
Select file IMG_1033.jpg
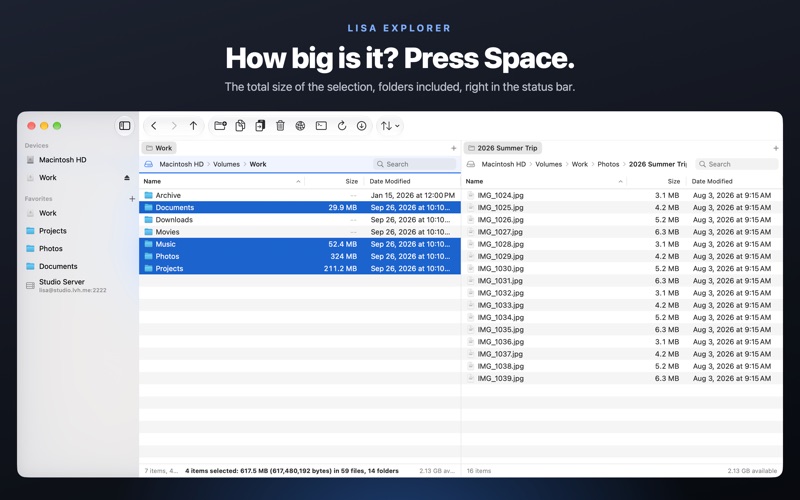[622, 305]
